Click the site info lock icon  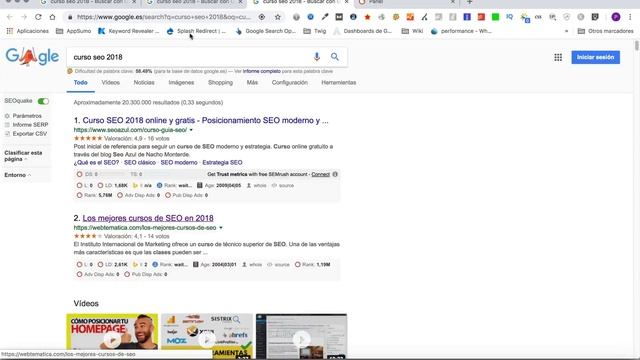(x=70, y=17)
